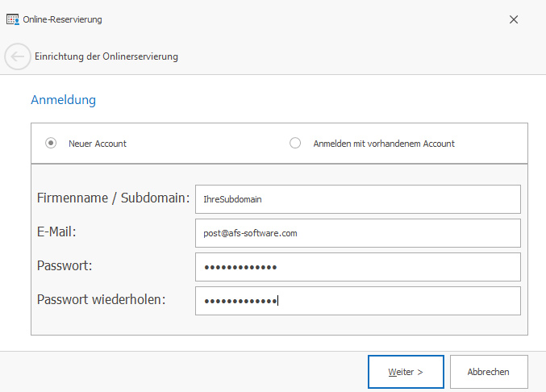Click the 'Neuer Account' option label

coord(98,144)
